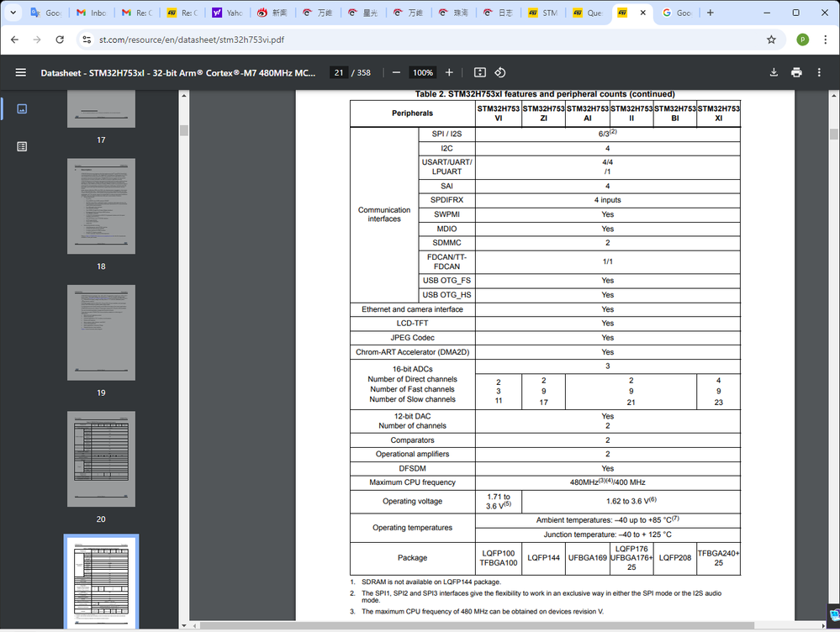Bookmark this page with star icon

(771, 39)
